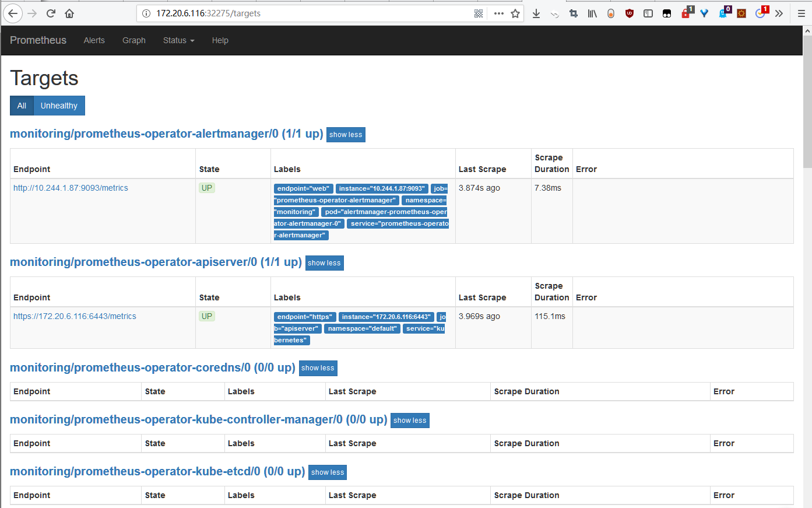The width and height of the screenshot is (812, 508).
Task: Bookmark this page with the star icon
Action: tap(515, 13)
